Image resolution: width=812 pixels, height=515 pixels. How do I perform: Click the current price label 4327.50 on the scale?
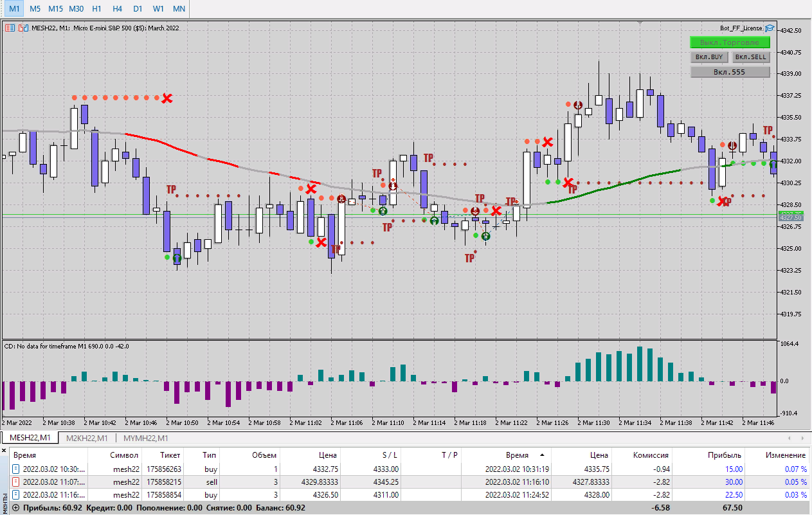[791, 218]
